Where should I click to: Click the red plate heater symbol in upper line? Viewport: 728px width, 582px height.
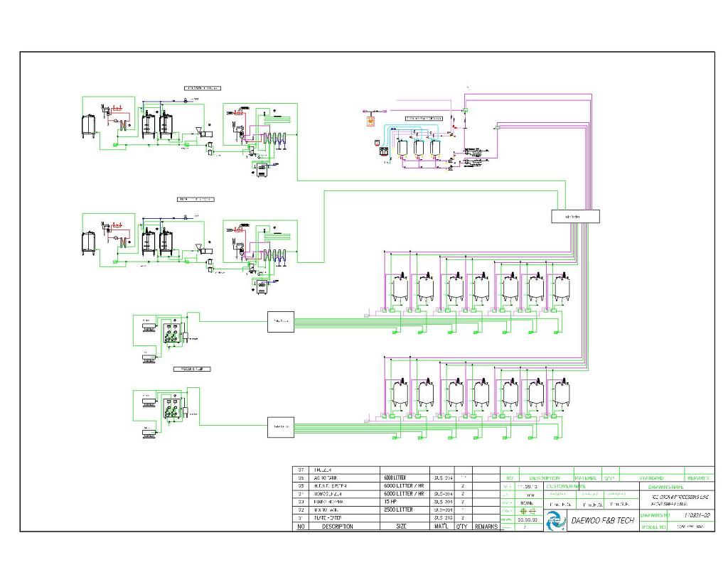[117, 108]
